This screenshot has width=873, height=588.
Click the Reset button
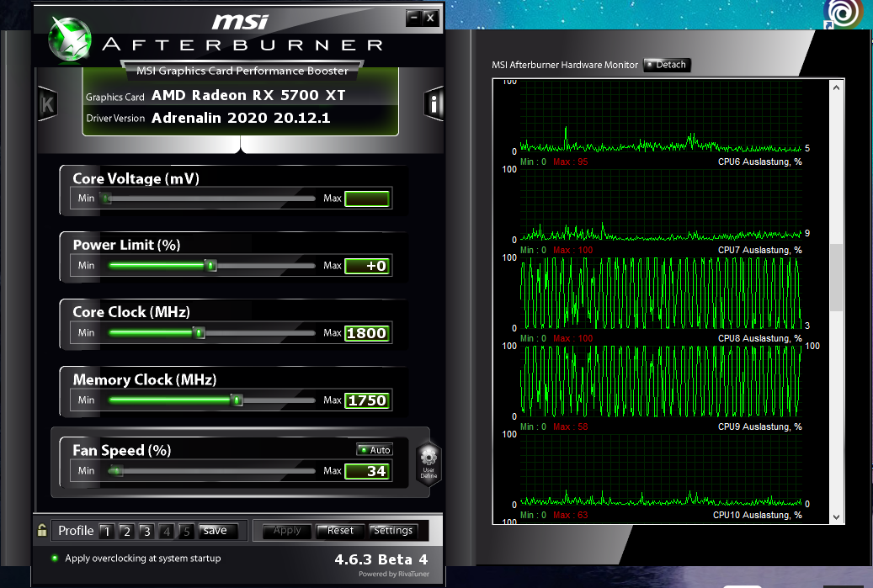pos(340,531)
